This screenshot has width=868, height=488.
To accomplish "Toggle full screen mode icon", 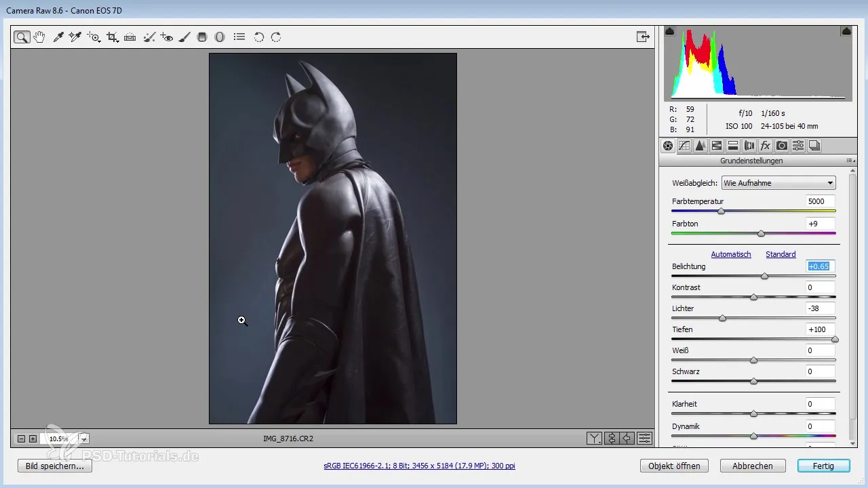I will [643, 37].
